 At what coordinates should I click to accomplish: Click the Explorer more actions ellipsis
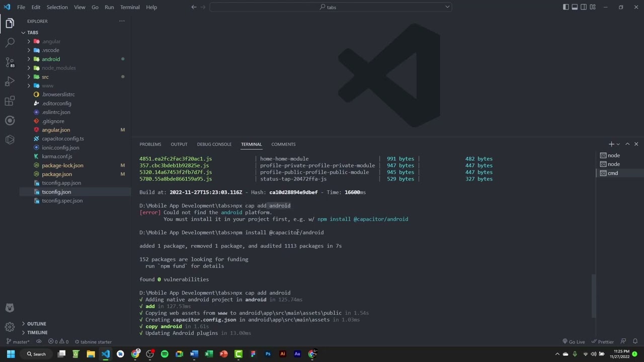point(122,21)
